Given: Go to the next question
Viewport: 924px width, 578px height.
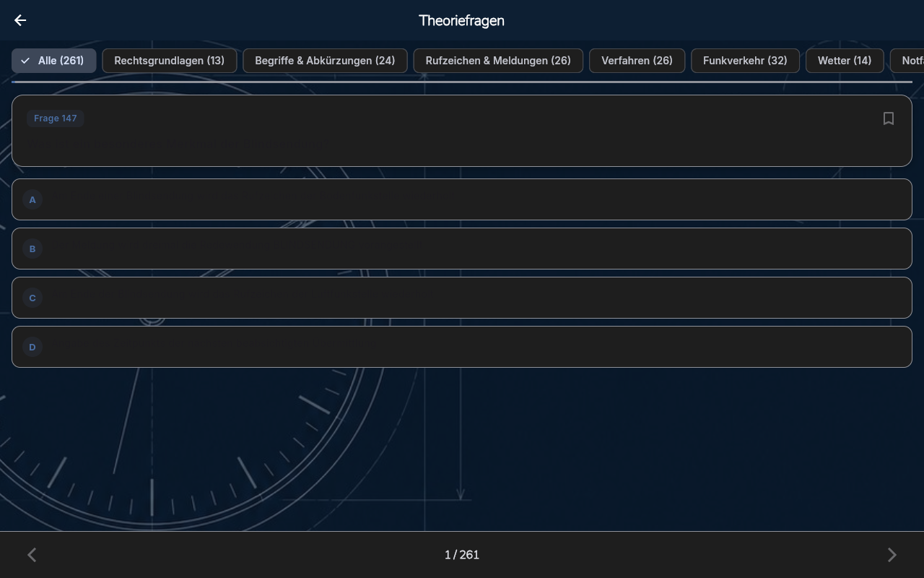Looking at the screenshot, I should point(892,555).
